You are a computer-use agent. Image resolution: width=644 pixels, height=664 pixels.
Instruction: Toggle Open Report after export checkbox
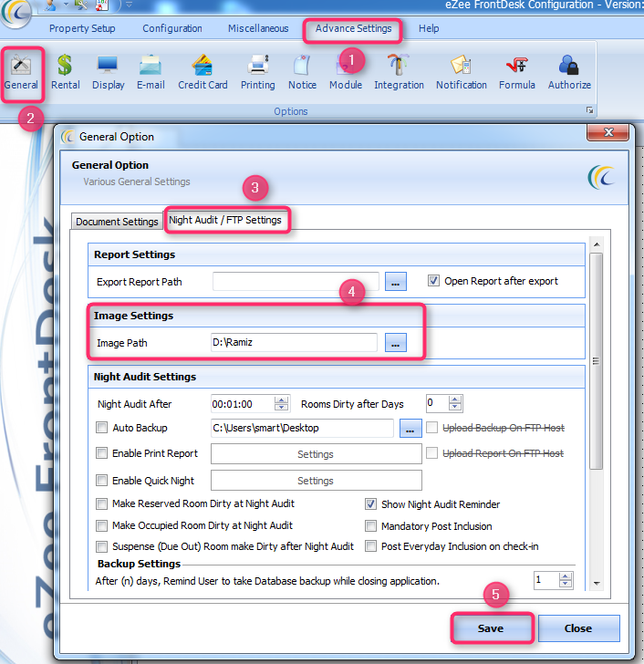tap(433, 281)
